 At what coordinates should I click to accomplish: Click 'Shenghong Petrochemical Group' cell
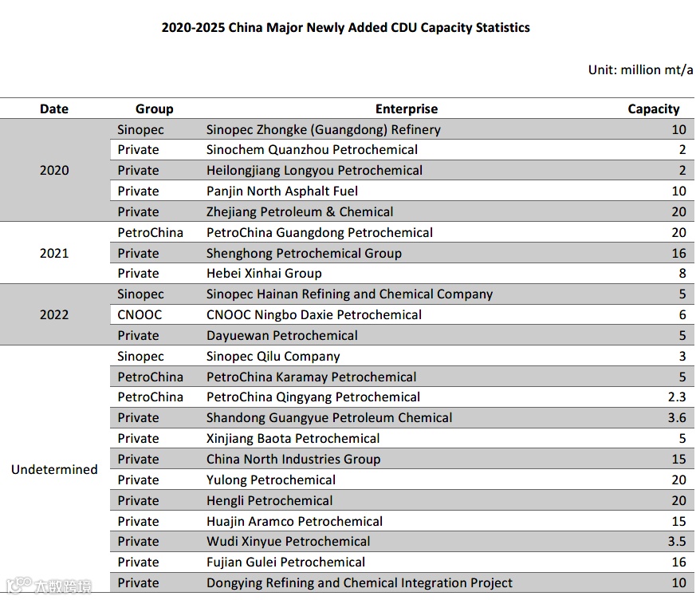pyautogui.click(x=304, y=253)
